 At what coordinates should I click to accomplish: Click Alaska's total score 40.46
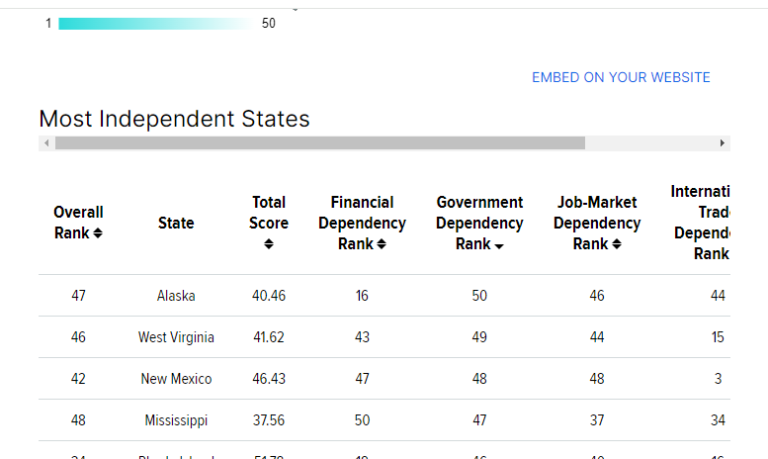click(x=269, y=296)
